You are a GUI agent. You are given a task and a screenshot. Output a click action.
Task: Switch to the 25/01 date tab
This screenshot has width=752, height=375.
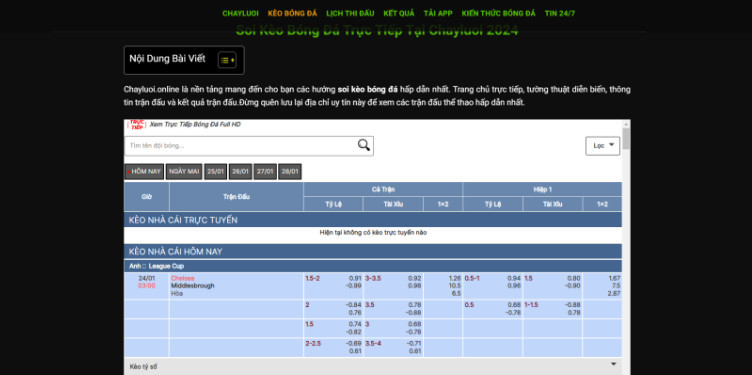(x=215, y=172)
